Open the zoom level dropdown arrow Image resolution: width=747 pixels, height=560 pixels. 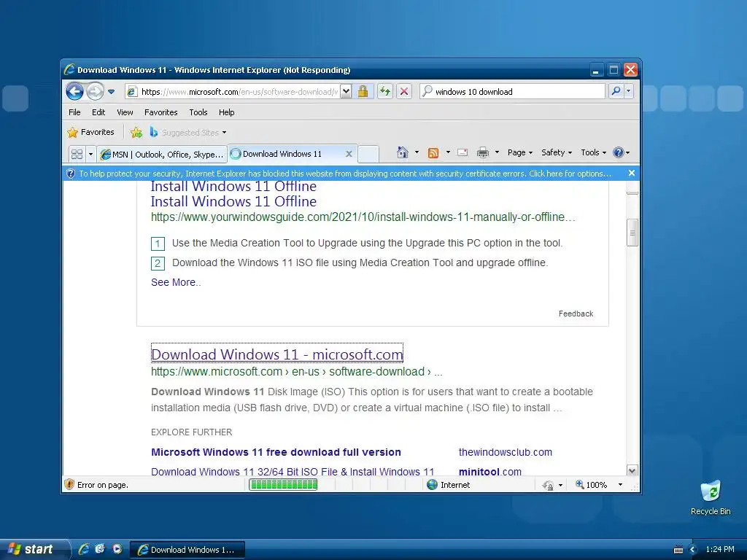click(620, 485)
